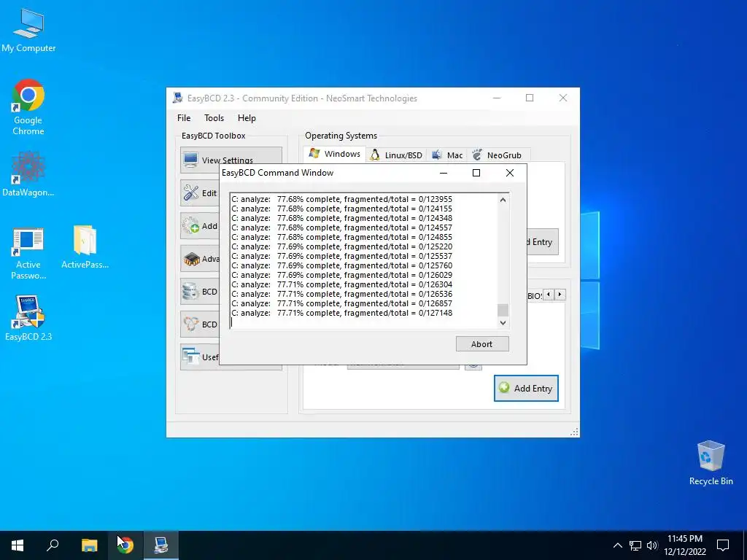
Task: Open the Tools menu in EasyBCD
Action: tap(214, 118)
